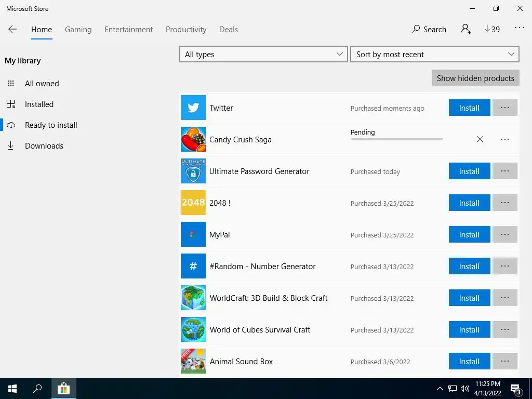Open the Windows Start menu

pos(12,389)
